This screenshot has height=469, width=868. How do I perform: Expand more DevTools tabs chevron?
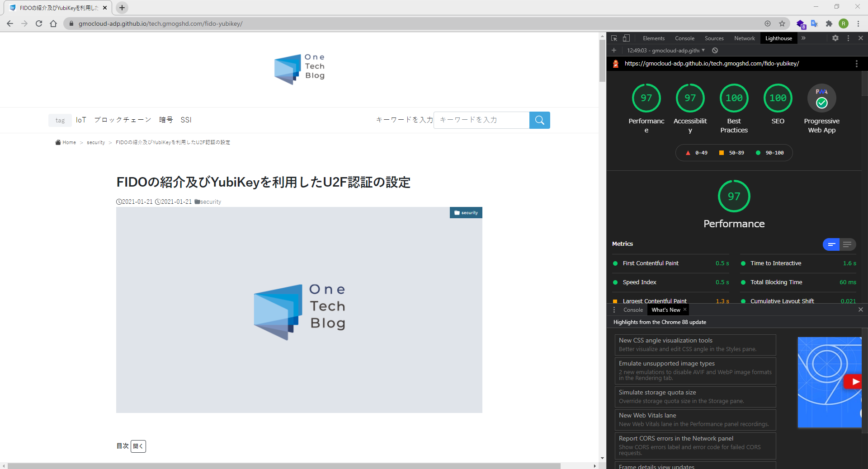click(x=803, y=38)
